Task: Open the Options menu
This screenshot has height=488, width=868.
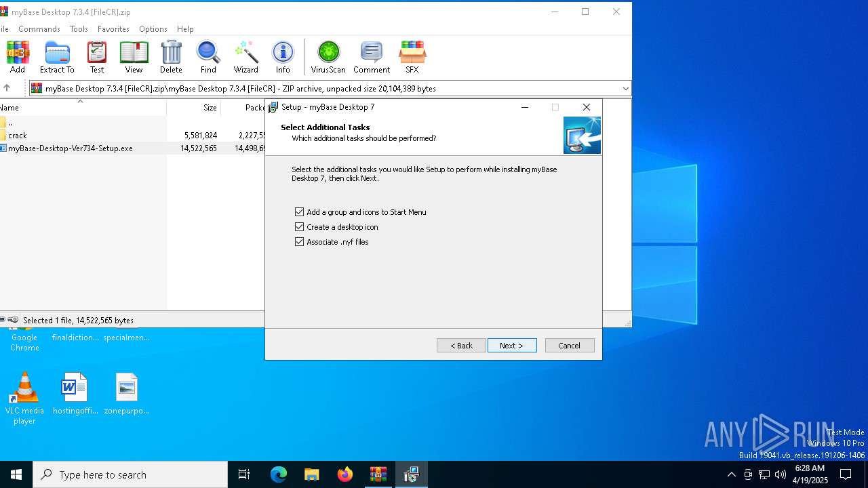Action: pyautogui.click(x=153, y=29)
